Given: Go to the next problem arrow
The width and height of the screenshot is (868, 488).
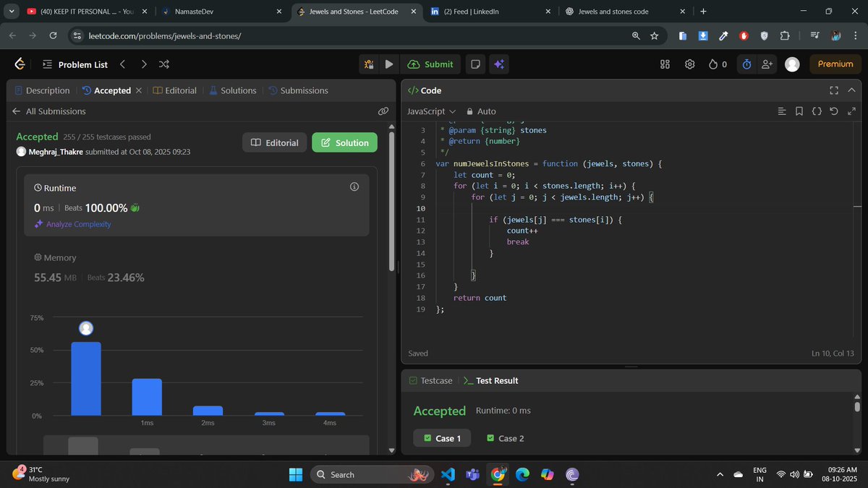Looking at the screenshot, I should [144, 64].
